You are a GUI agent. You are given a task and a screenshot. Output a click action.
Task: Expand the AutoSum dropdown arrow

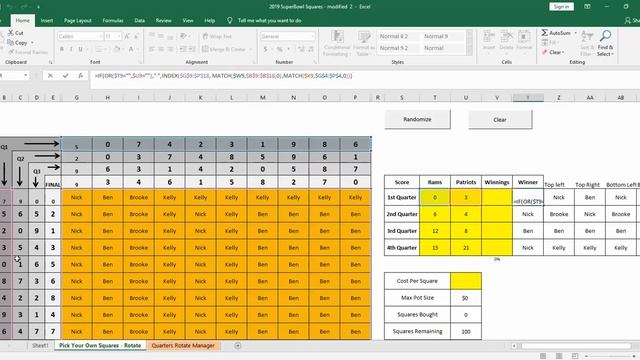[x=576, y=33]
